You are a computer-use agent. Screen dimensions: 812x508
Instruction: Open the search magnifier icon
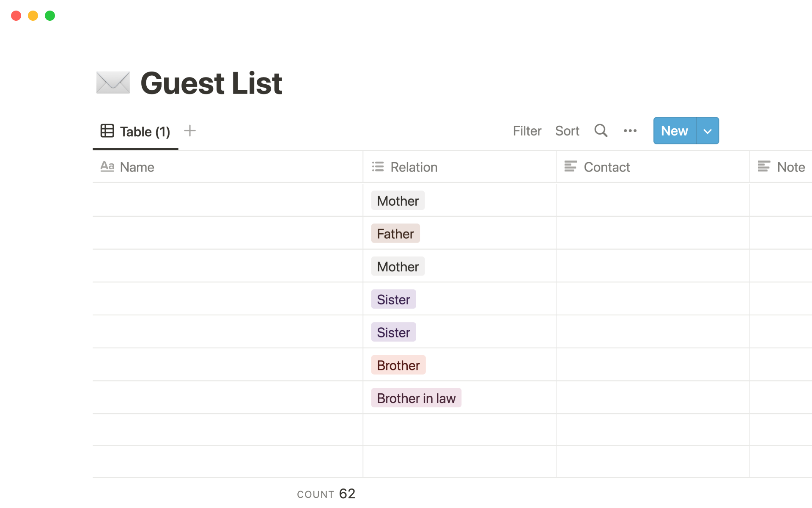[601, 131]
